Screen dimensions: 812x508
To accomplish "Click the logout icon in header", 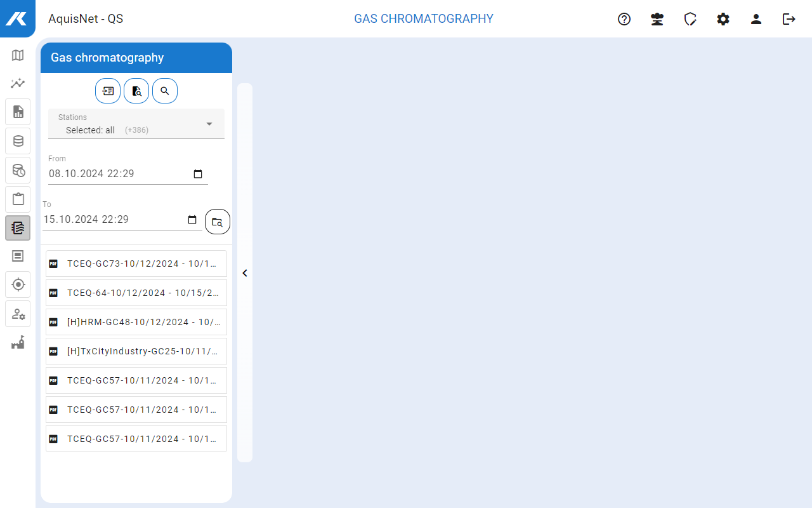I will 789,19.
